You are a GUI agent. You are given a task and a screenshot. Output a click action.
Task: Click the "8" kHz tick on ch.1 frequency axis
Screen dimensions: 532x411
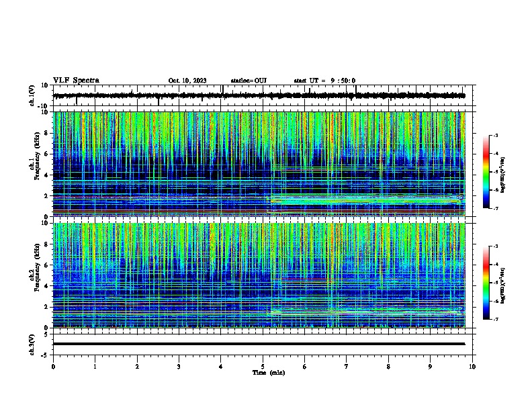pyautogui.click(x=48, y=133)
